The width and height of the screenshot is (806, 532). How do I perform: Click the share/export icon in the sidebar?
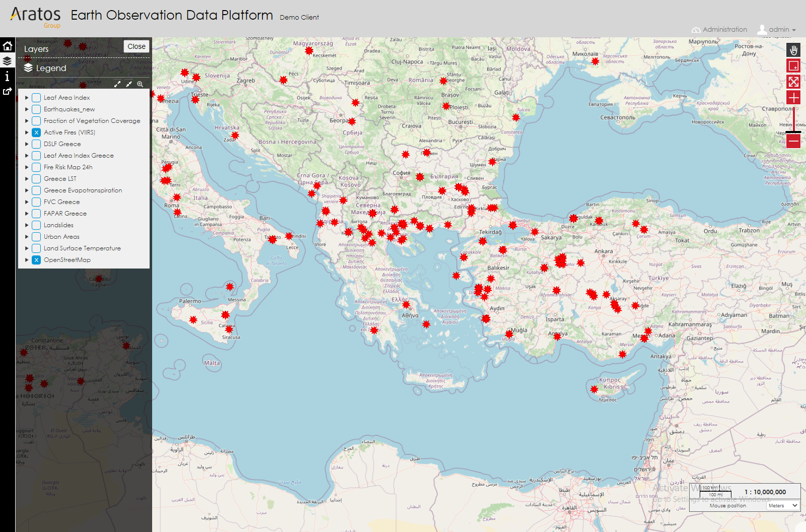click(x=7, y=92)
